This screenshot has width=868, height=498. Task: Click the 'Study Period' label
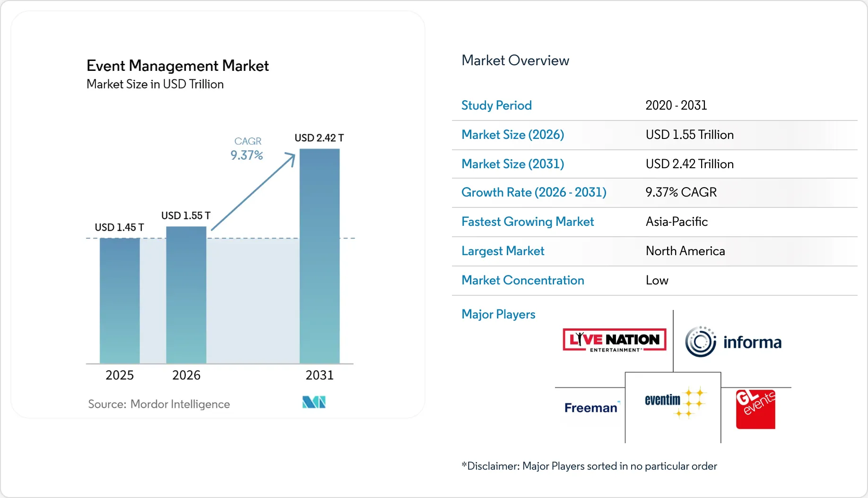pos(496,105)
